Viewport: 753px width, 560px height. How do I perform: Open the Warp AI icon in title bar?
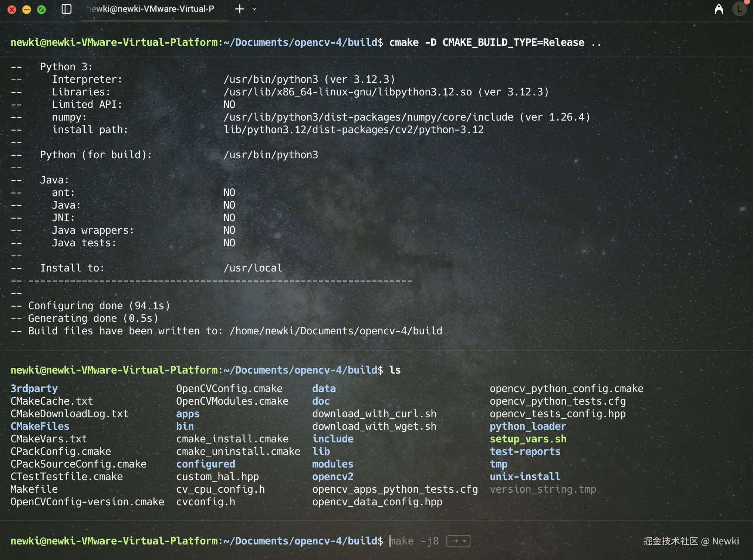(719, 9)
